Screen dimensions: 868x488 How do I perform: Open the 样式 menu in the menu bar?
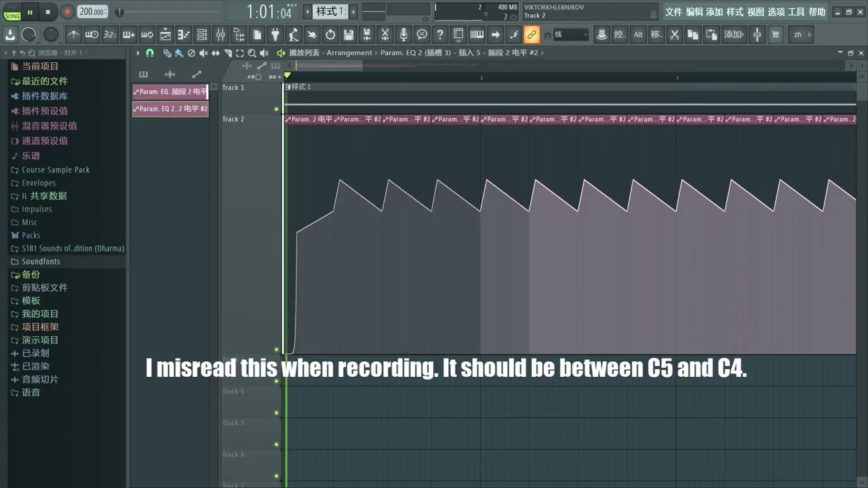pos(735,12)
